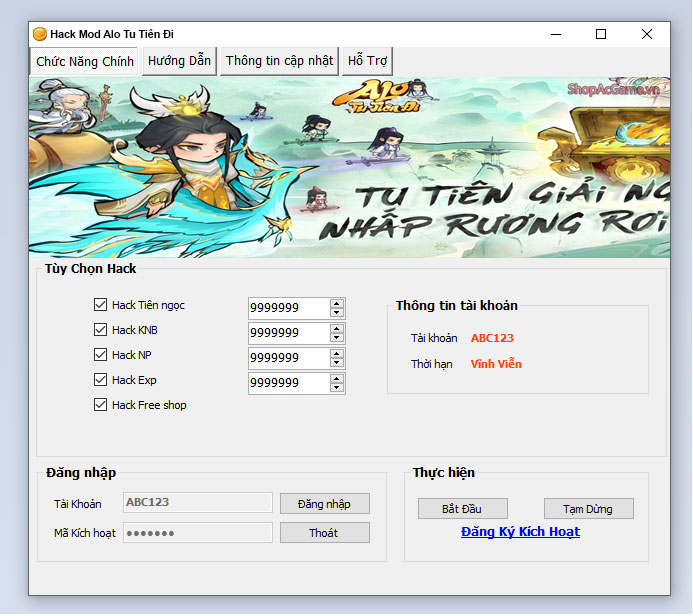Decrease the Hack Exp value with down arrow
Image resolution: width=693 pixels, height=616 pixels.
(x=337, y=388)
